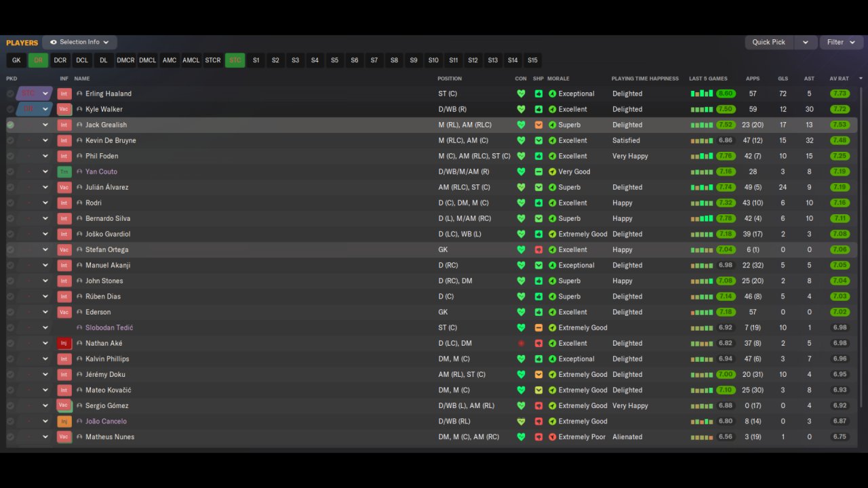This screenshot has height=488, width=868.
Task: Tick the picked checkbox for Yan Couto
Action: point(10,171)
